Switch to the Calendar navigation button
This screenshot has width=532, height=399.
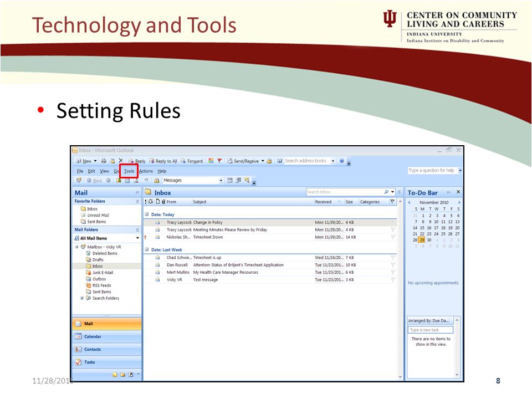coord(107,336)
